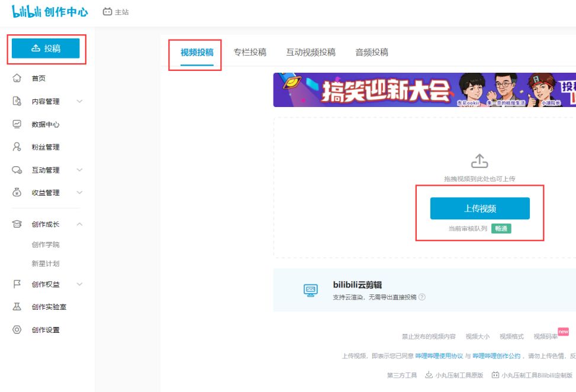
Task: Click the 主站 TV icon in header
Action: [x=107, y=12]
